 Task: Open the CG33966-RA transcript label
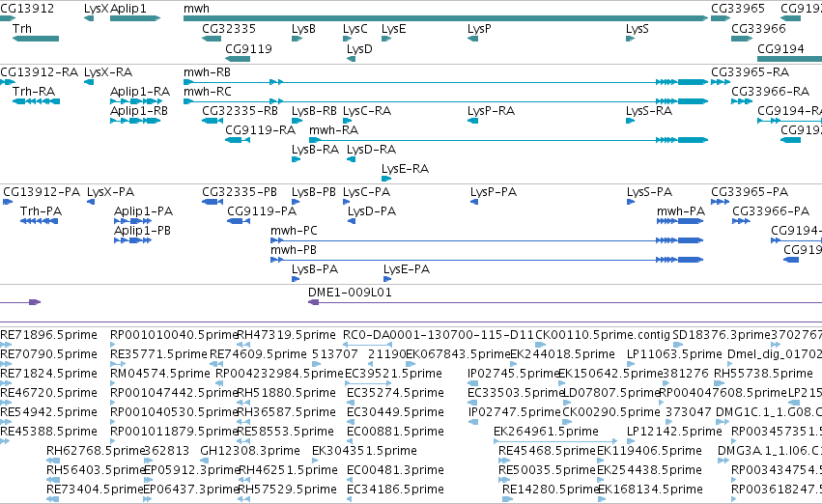(771, 91)
